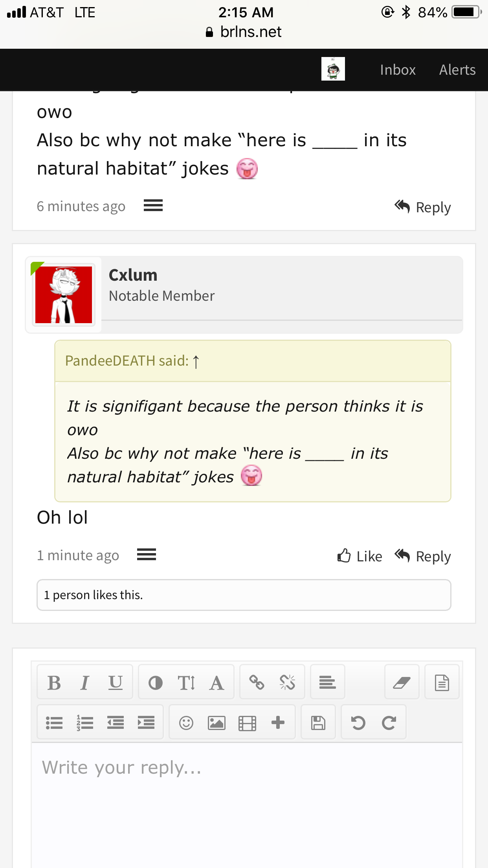Like Cxlum's "Oh lol" post

tap(360, 556)
